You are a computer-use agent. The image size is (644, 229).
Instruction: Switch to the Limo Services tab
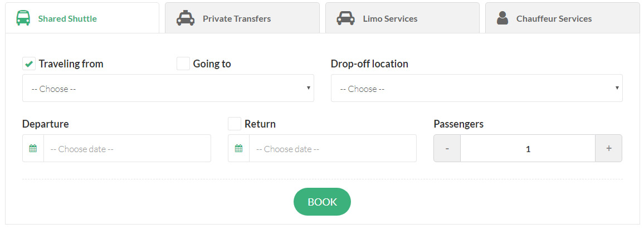tap(402, 18)
